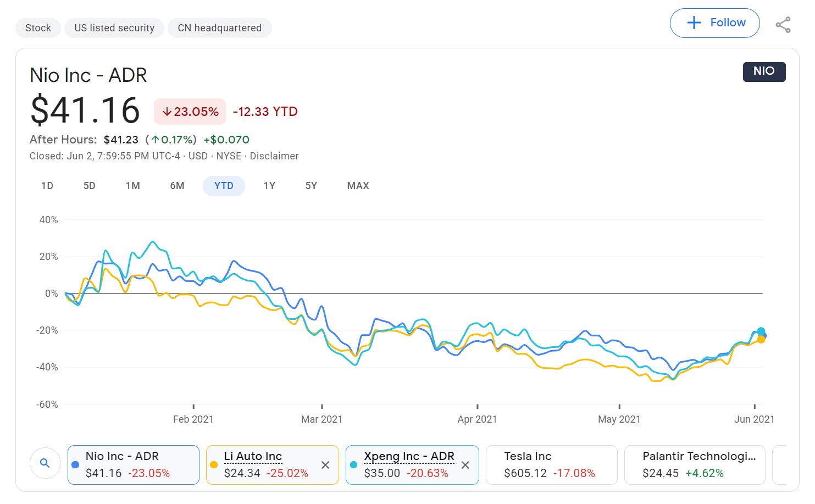Remove Li Auto Inc from comparison
This screenshot has width=815, height=504.
click(x=325, y=464)
